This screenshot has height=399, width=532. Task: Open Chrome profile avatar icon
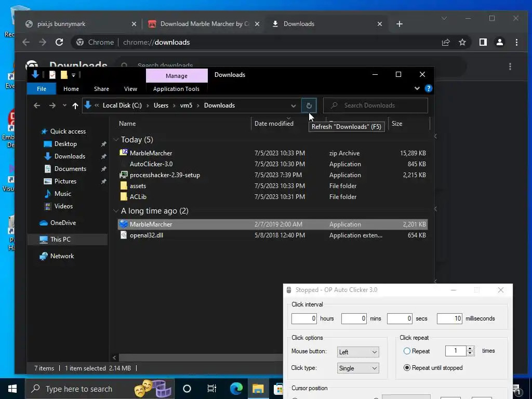point(499,42)
